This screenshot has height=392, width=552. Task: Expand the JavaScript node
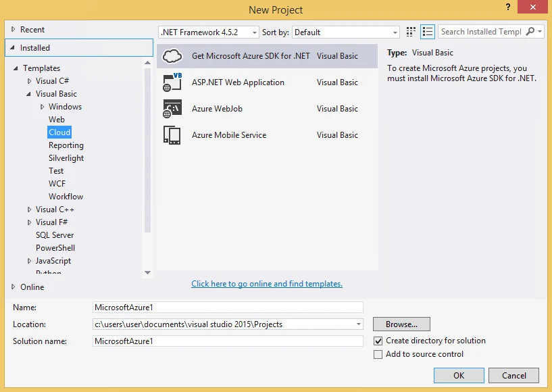(x=29, y=261)
